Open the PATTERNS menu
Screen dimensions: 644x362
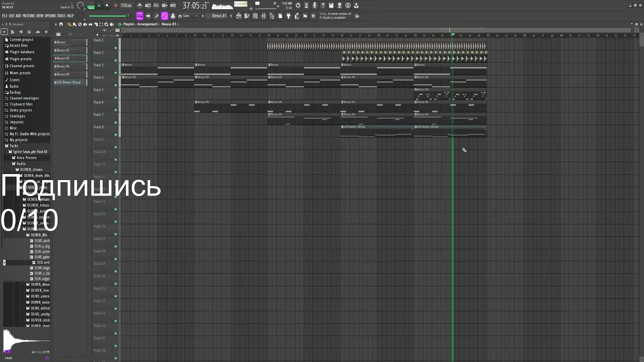coord(29,16)
